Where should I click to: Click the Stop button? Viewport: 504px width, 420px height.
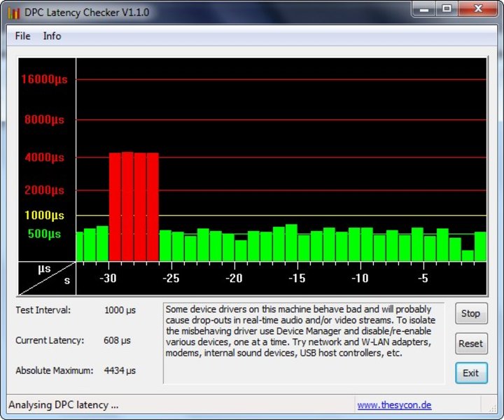(471, 314)
